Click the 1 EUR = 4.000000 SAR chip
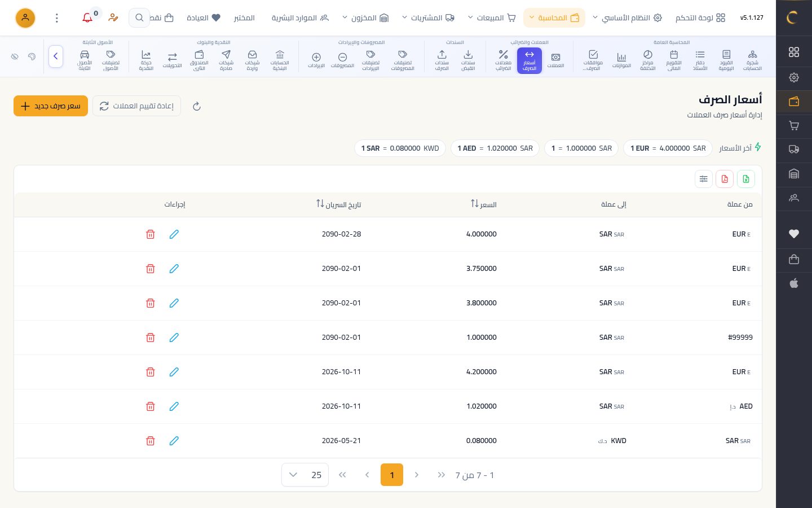This screenshot has height=508, width=812. (668, 148)
